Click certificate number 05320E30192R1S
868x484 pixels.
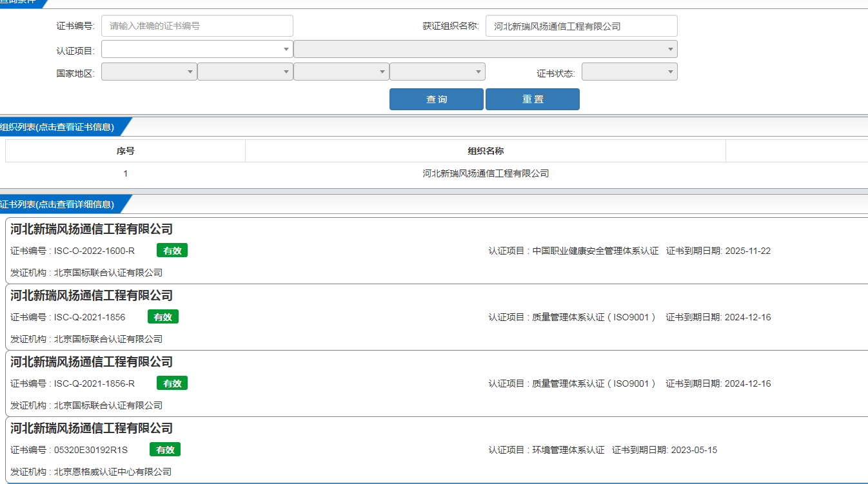91,450
